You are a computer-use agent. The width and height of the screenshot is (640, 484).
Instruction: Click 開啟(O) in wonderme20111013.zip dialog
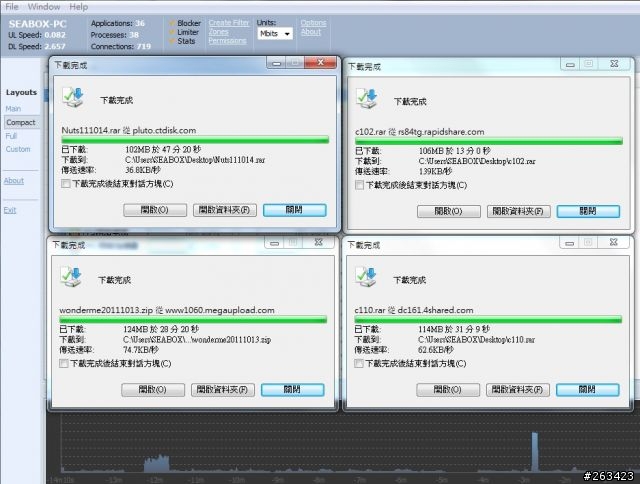[153, 390]
